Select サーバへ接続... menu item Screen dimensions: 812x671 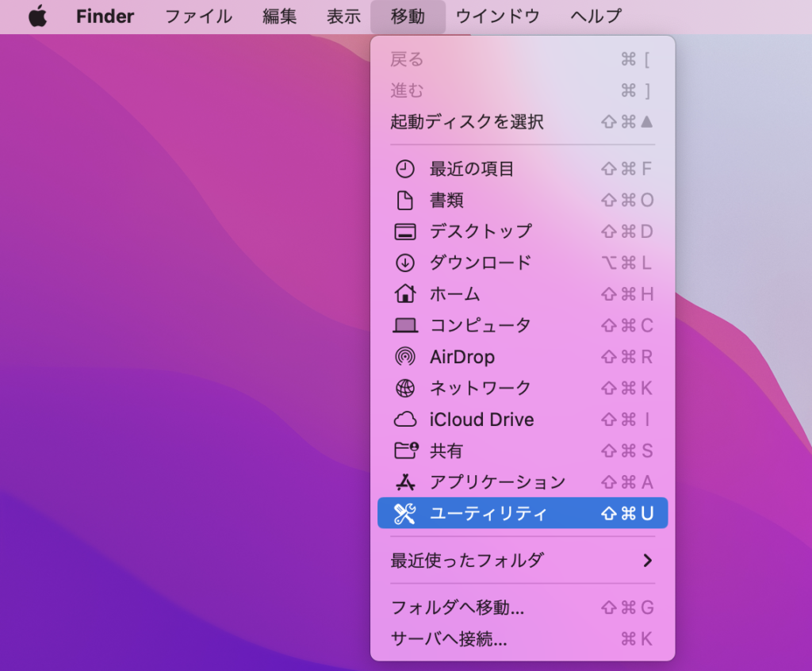pos(449,639)
